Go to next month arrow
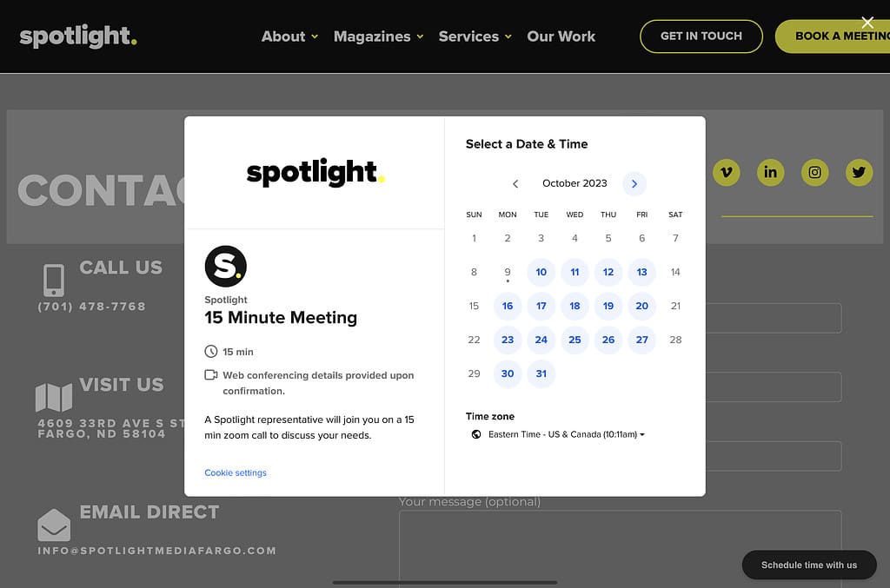 634,183
